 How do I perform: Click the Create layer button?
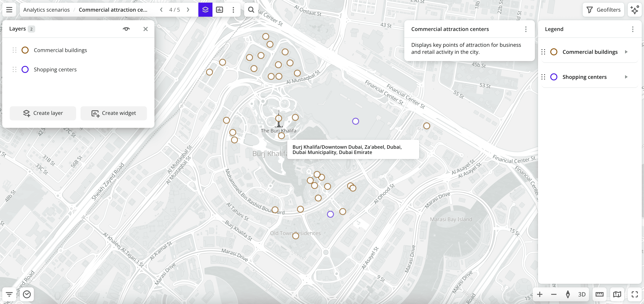[x=42, y=113]
